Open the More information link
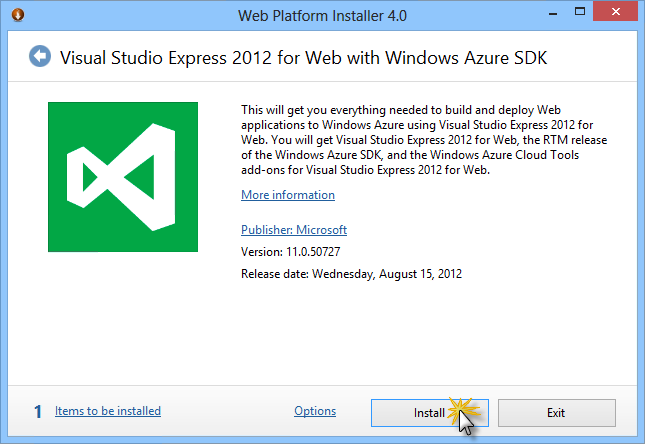Viewport: 645px width, 444px height. 288,195
